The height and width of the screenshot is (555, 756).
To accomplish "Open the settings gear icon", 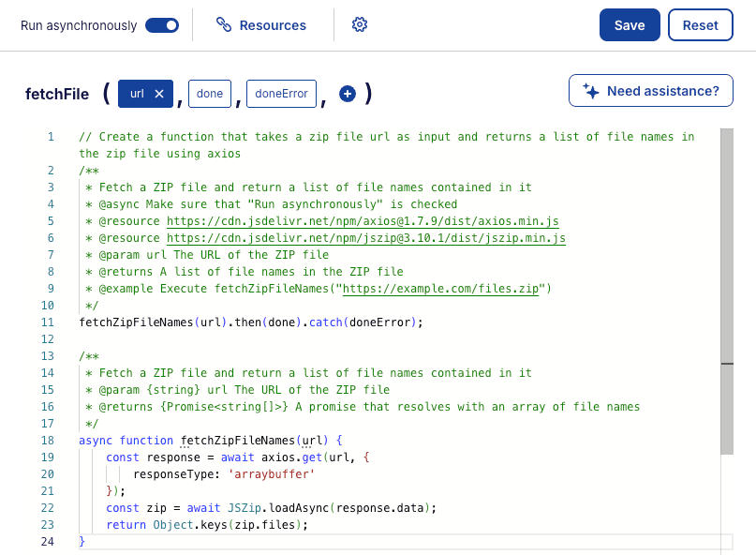I will click(x=360, y=24).
